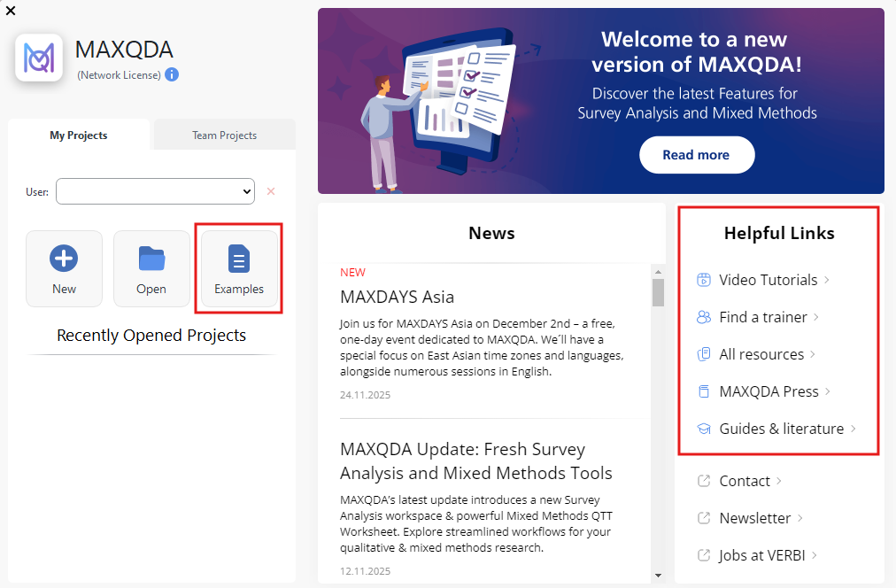Click the Guides & literature graduation cap icon
Image resolution: width=896 pixels, height=588 pixels.
704,429
